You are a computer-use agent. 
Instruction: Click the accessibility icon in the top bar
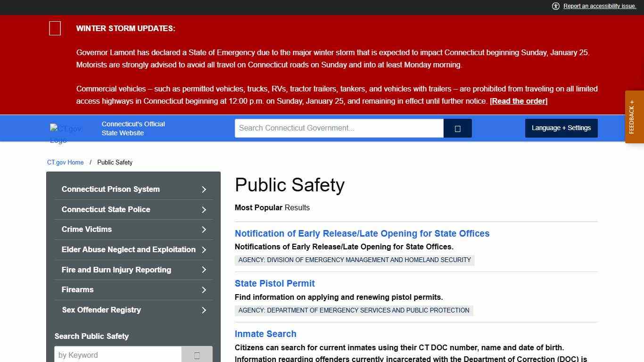tap(556, 6)
